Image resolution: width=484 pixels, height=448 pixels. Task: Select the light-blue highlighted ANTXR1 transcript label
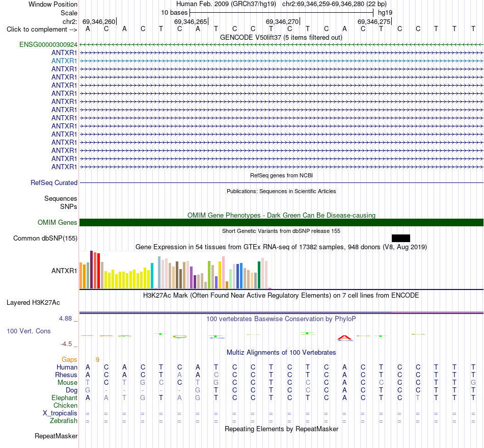tap(64, 61)
